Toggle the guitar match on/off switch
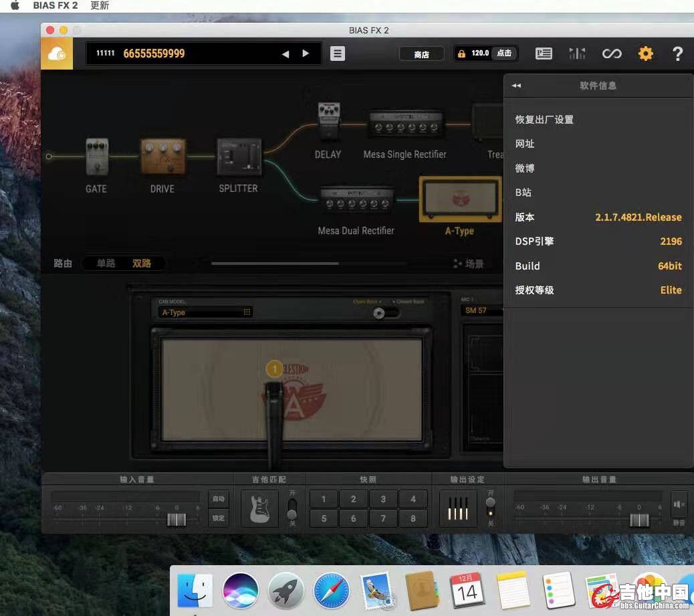694x616 pixels. pos(292,509)
